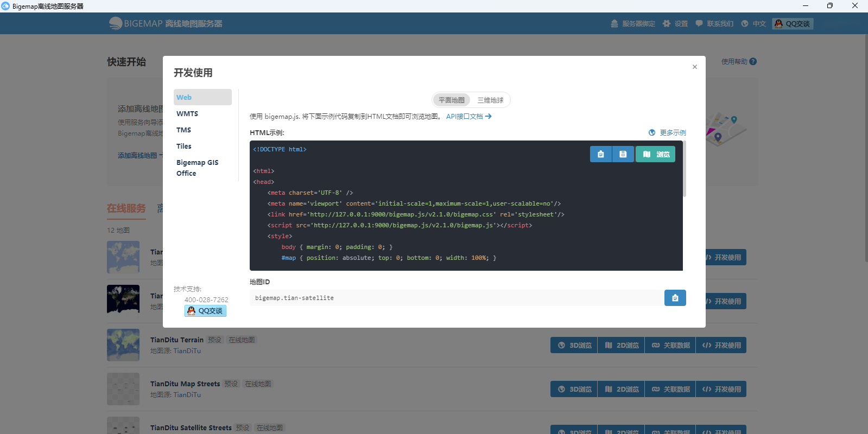Switch to 三维地球 mode
Viewport: 868px width, 434px height.
(x=490, y=100)
